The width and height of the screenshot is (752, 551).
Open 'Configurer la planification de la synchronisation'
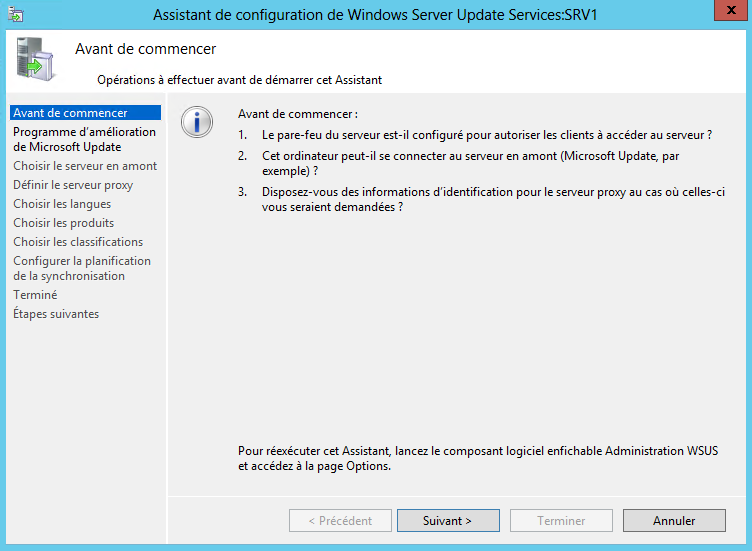82,268
